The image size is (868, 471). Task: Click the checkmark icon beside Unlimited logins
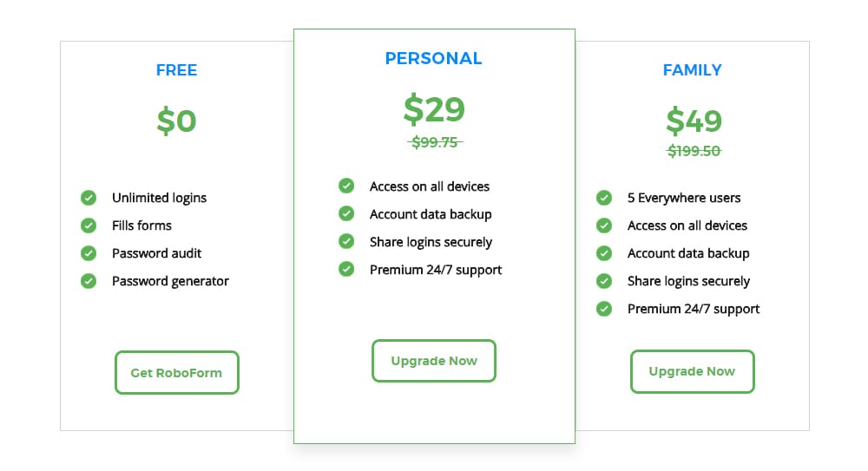coord(88,198)
